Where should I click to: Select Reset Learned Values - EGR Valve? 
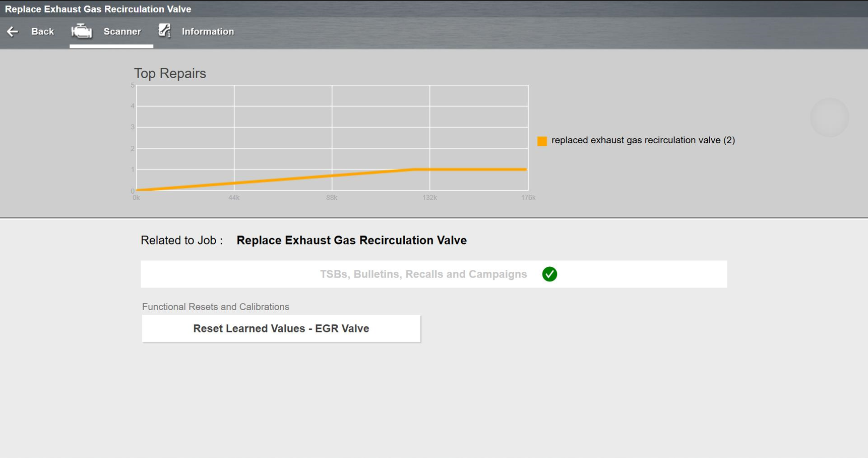[281, 328]
